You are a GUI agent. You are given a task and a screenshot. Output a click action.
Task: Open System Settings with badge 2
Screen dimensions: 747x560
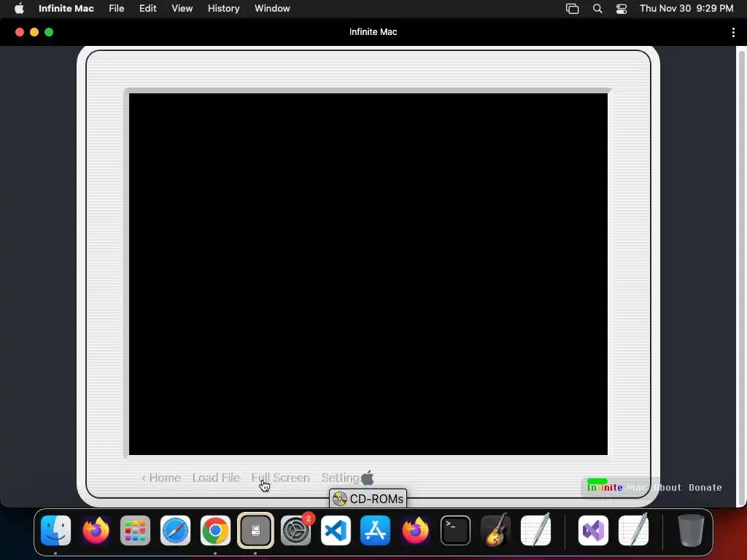coord(296,530)
